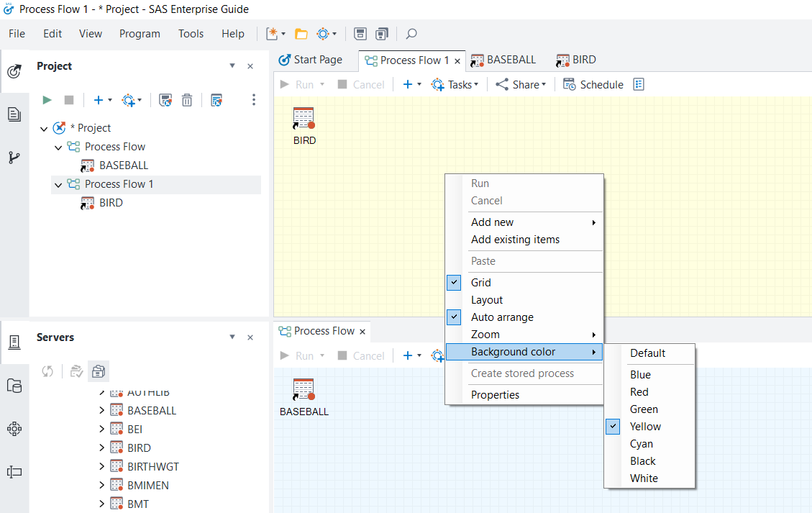Toggle Auto arrange option off

(x=502, y=317)
